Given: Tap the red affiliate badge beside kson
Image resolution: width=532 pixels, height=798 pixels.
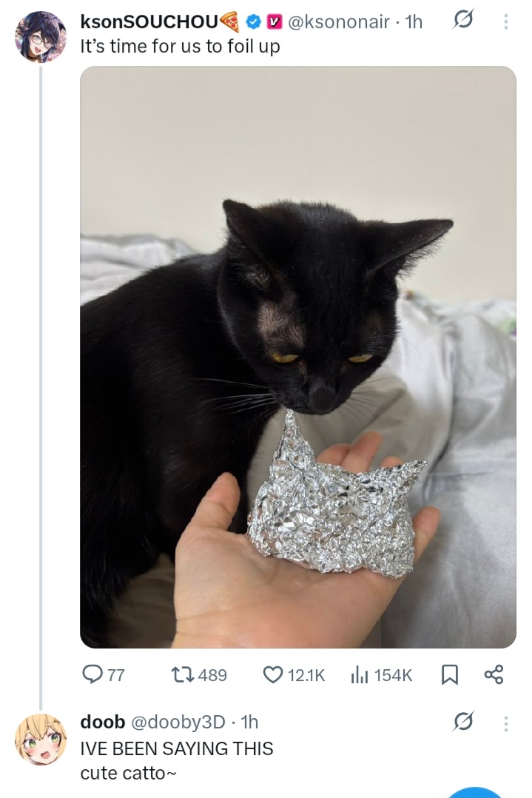Looking at the screenshot, I should [x=274, y=21].
